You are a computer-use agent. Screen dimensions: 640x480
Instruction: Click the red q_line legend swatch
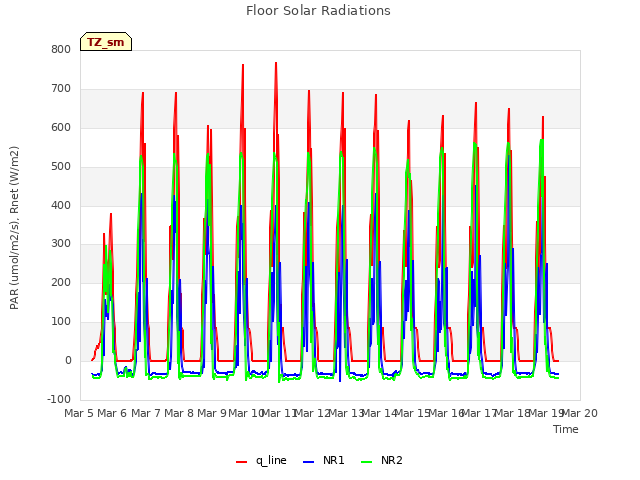241,462
